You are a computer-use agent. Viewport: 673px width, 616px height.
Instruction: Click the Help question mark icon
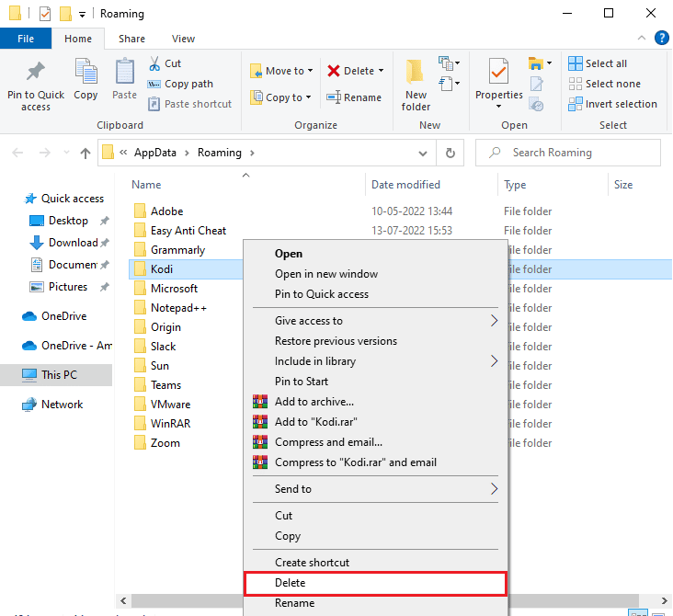click(x=661, y=38)
